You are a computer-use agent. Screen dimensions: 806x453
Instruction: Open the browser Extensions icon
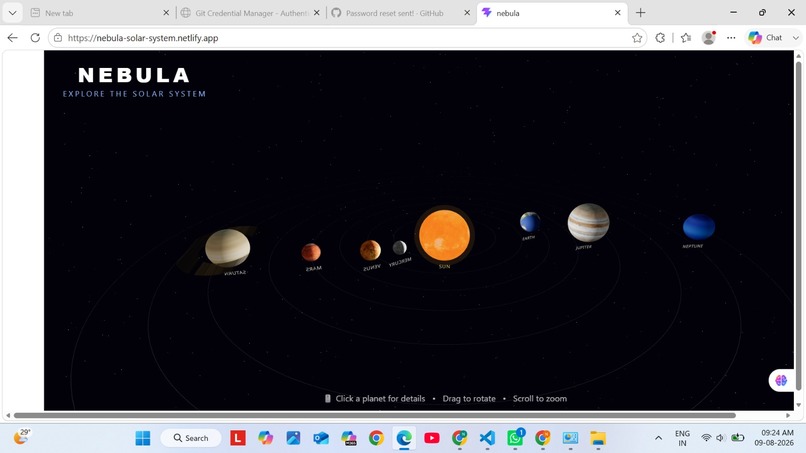tap(660, 38)
